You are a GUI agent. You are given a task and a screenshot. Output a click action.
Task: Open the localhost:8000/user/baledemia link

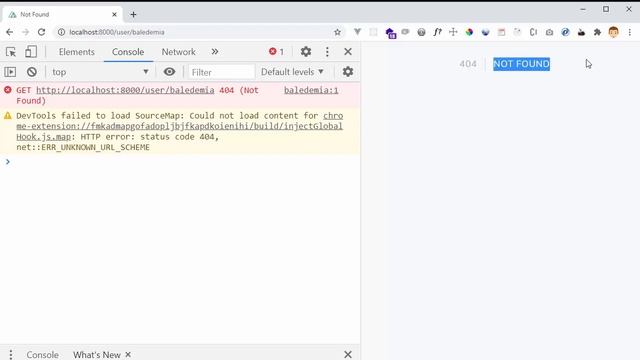[x=125, y=90]
